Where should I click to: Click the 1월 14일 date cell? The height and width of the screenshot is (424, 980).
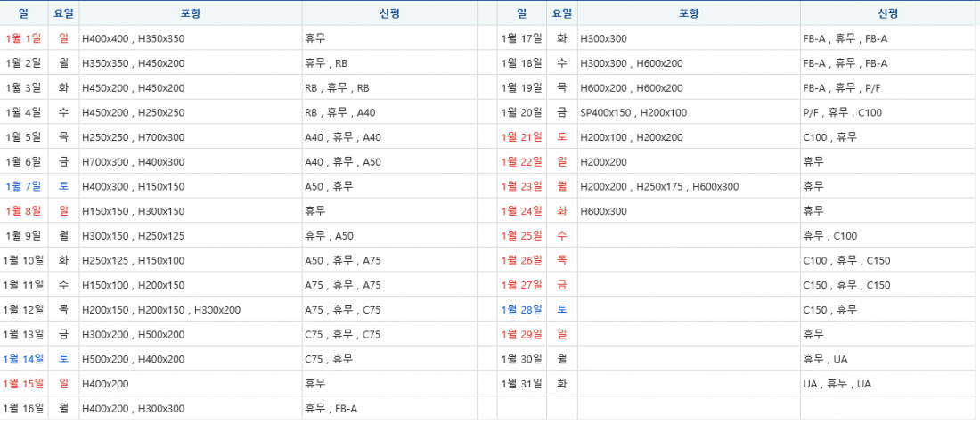coord(23,359)
